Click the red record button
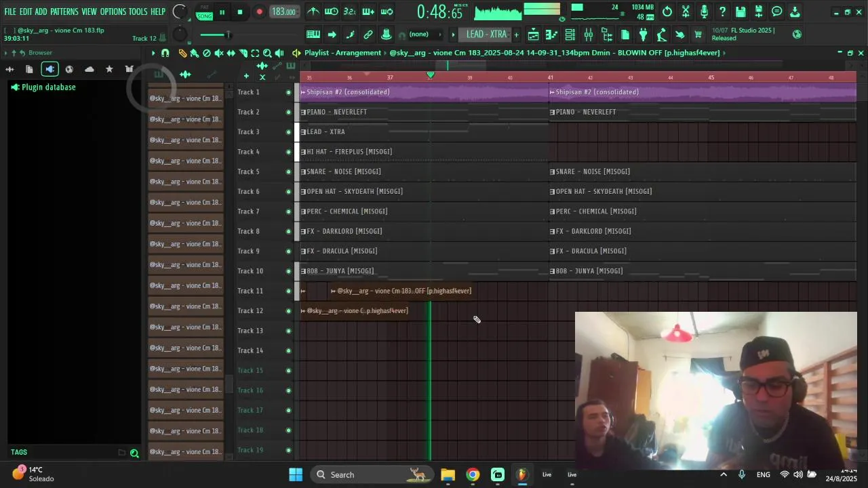Screen dimensions: 868x488 (259, 12)
